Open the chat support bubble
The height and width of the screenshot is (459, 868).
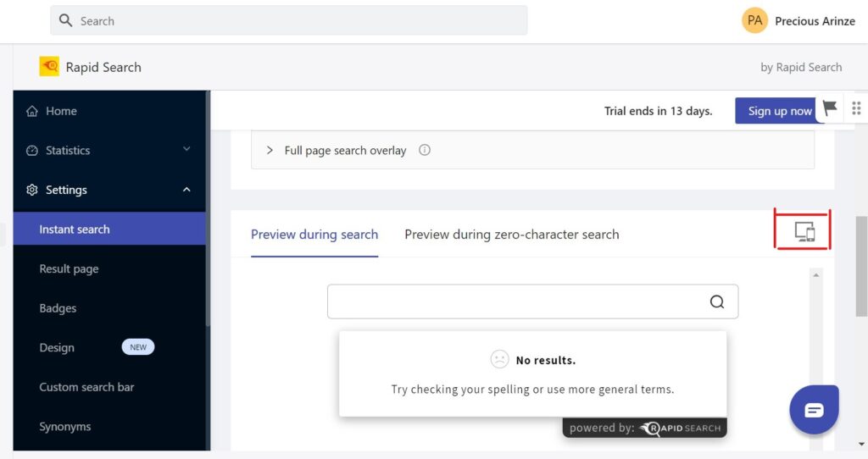click(x=814, y=410)
